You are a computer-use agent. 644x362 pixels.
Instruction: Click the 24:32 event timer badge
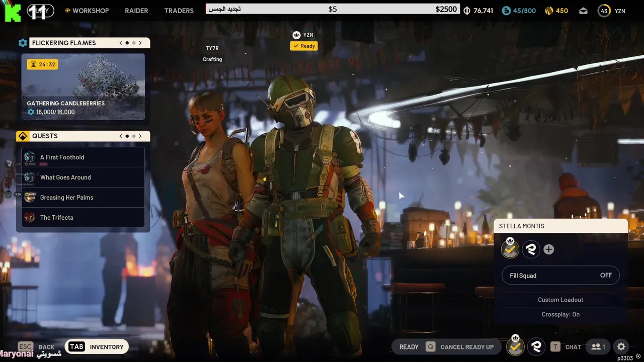42,64
